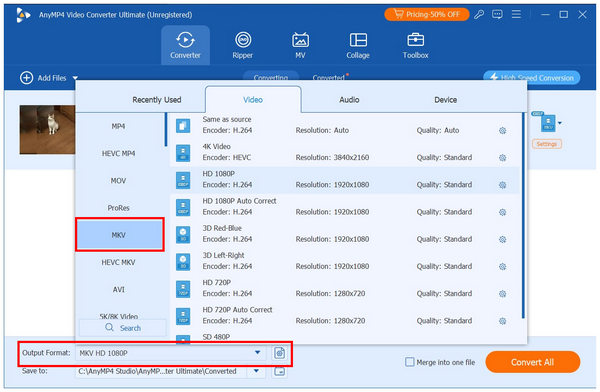Open settings gear for 4K Video
Viewport: 600px width, 392px height.
pyautogui.click(x=503, y=158)
